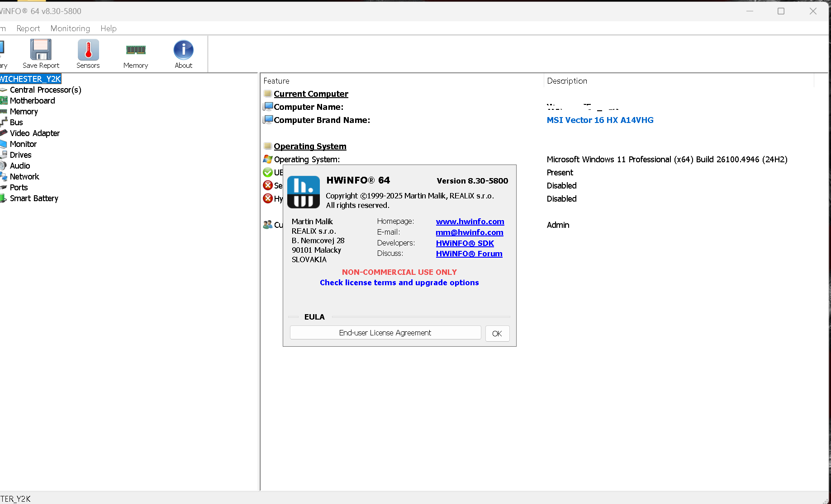Screen dimensions: 831x504
Task: Click the HWiNFO logo in About dialog
Action: tap(304, 192)
